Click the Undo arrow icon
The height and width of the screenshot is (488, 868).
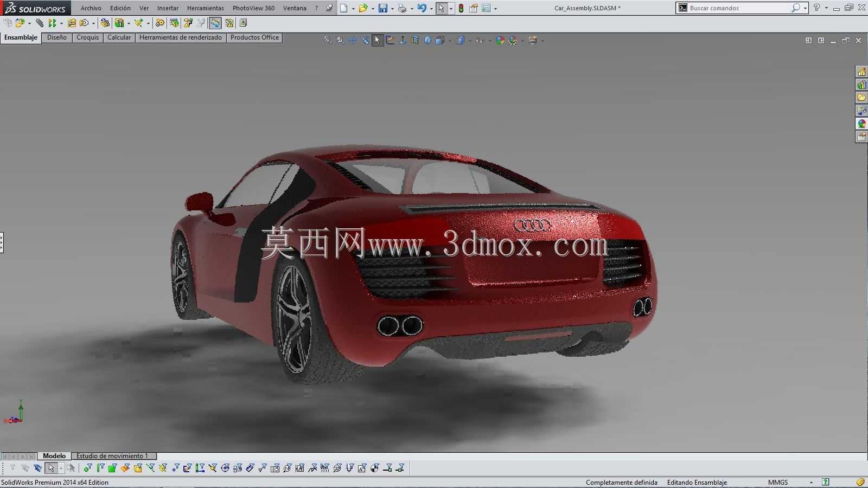click(x=422, y=8)
